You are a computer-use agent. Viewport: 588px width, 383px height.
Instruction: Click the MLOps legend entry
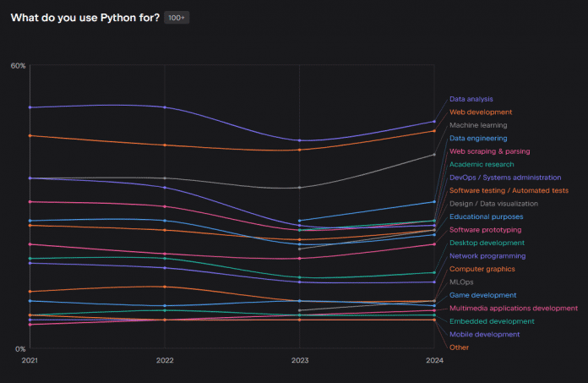pos(461,282)
